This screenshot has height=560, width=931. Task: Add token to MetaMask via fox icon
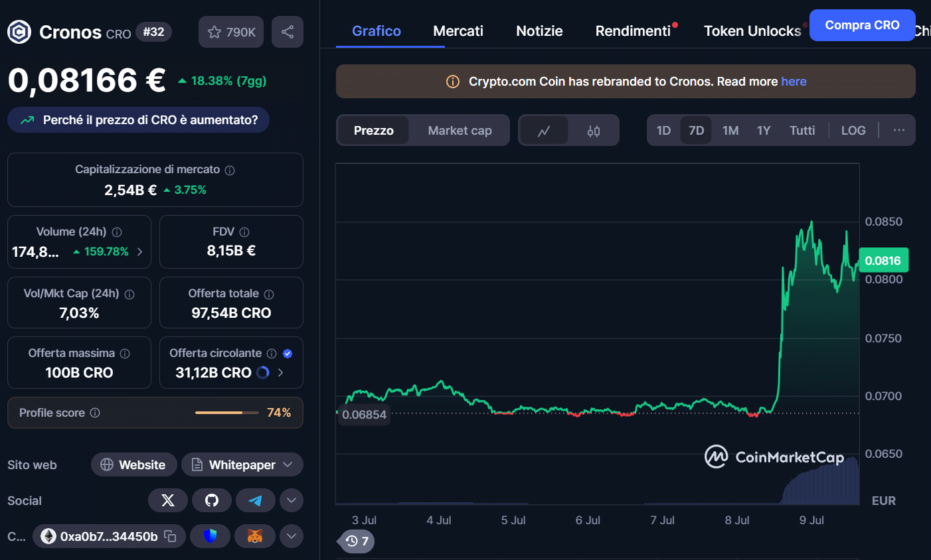[255, 536]
